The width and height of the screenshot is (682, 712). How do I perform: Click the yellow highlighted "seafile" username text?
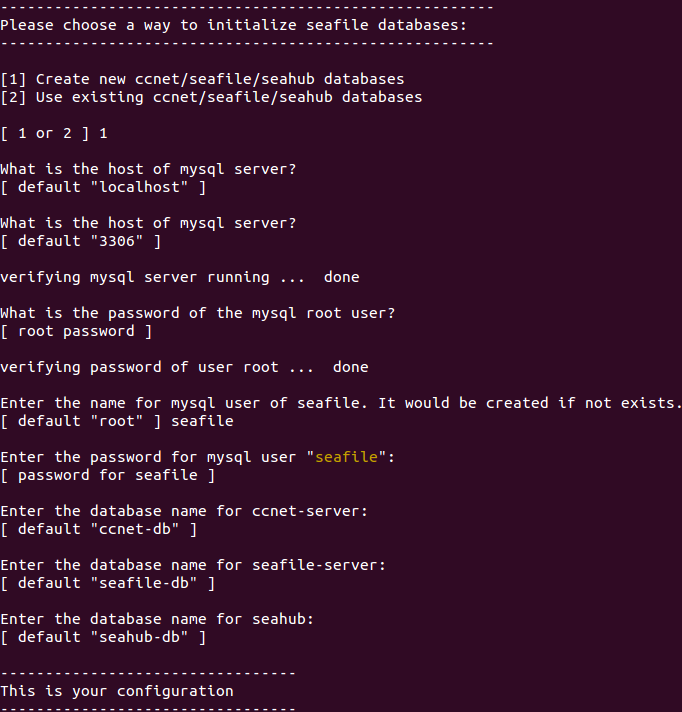click(346, 457)
